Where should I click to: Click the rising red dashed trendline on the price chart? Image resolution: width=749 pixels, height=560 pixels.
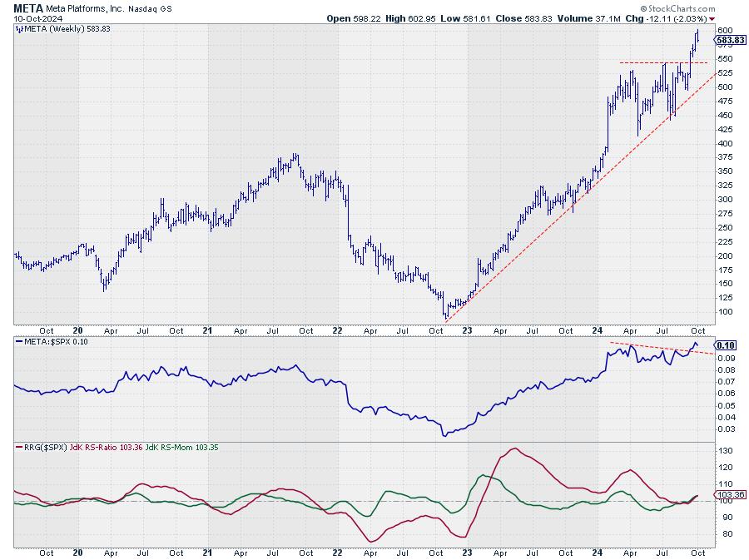click(581, 196)
